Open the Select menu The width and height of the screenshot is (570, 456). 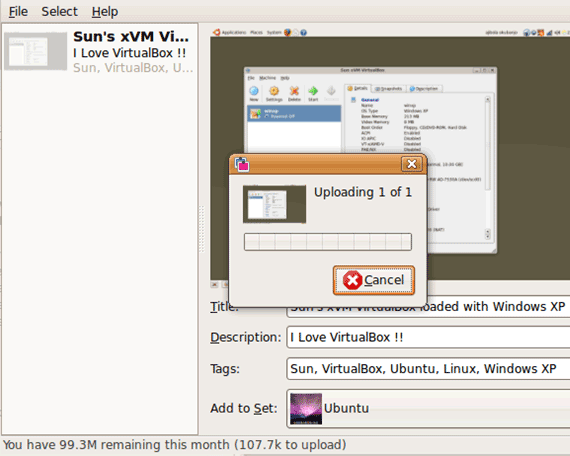[59, 12]
